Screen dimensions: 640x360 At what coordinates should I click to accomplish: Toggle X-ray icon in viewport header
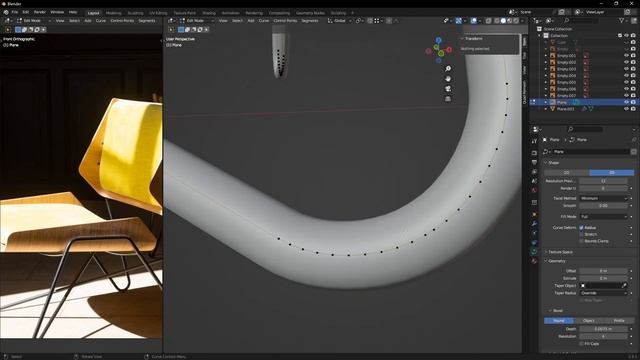click(x=488, y=20)
